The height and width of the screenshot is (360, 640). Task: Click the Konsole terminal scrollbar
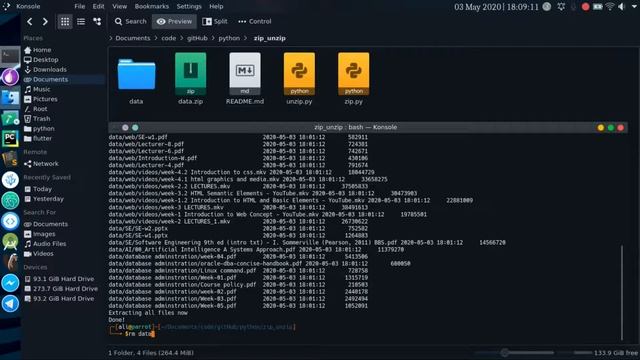click(x=622, y=293)
